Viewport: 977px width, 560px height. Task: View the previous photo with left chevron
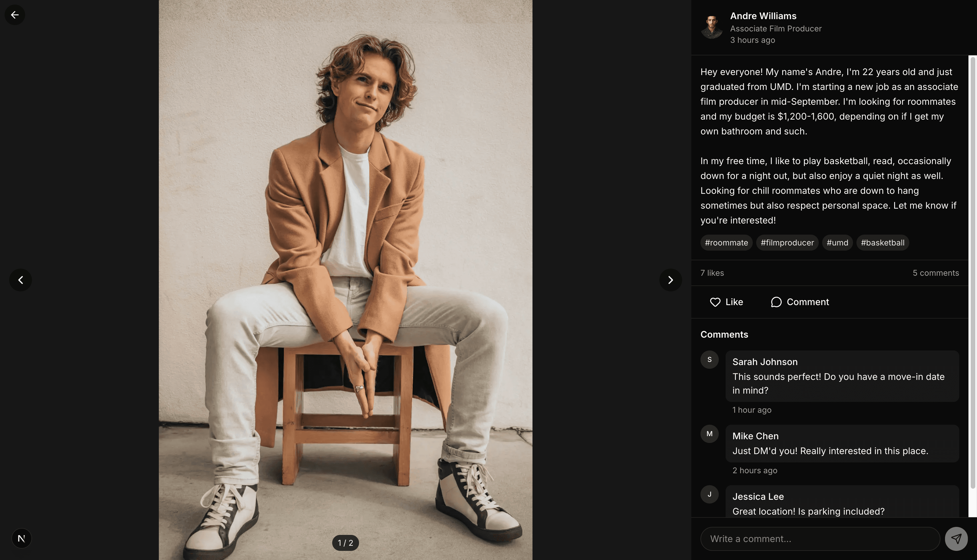pyautogui.click(x=20, y=280)
